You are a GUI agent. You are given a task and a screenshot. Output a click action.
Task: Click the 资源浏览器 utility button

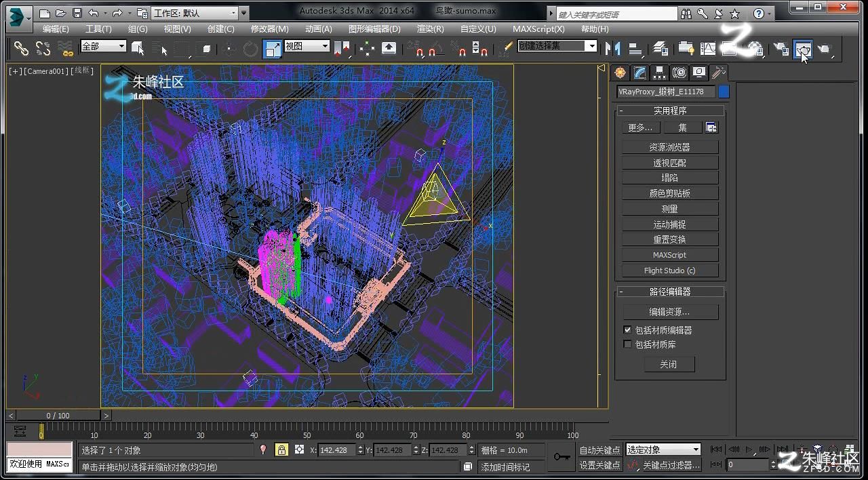[669, 147]
